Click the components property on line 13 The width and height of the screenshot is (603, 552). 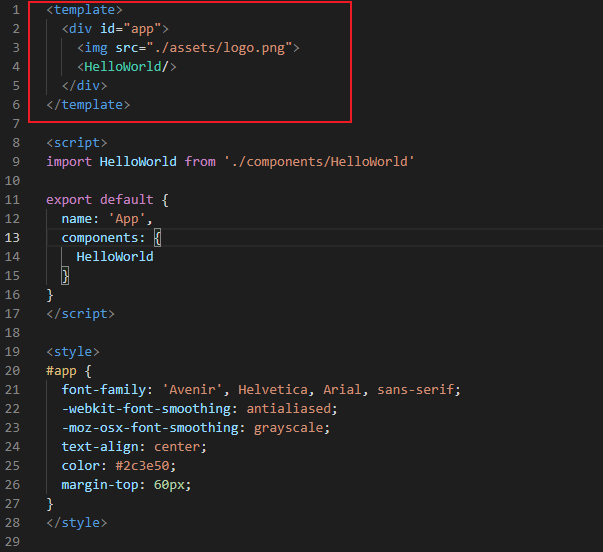[x=100, y=238]
